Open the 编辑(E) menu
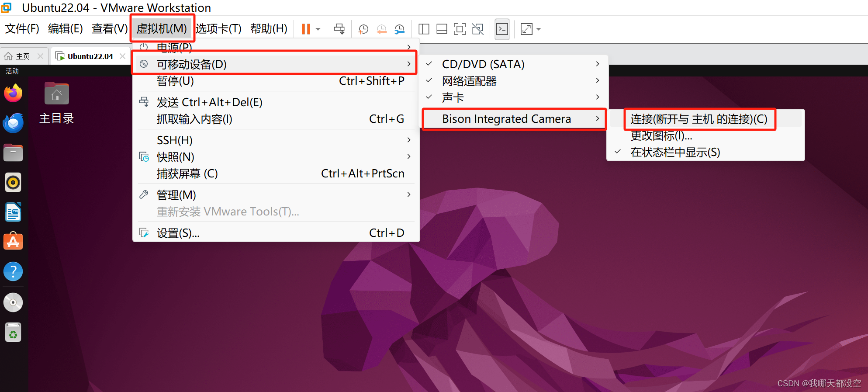This screenshot has height=392, width=868. (x=66, y=29)
